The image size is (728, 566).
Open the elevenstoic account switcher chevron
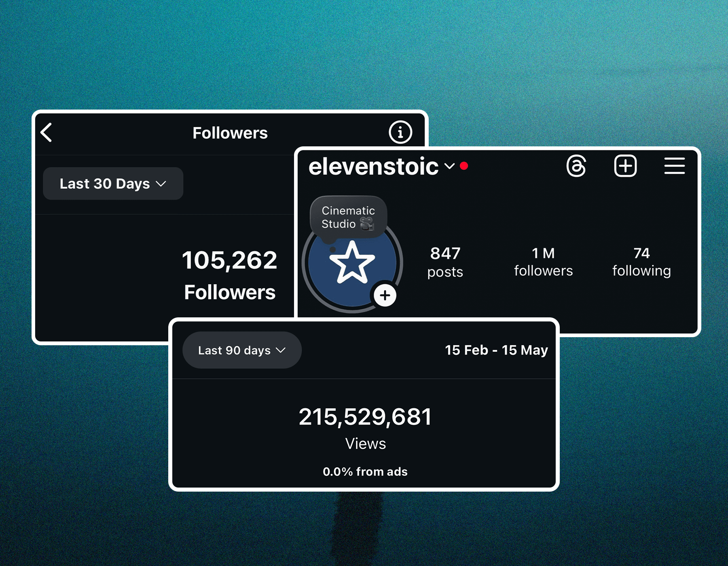(449, 166)
